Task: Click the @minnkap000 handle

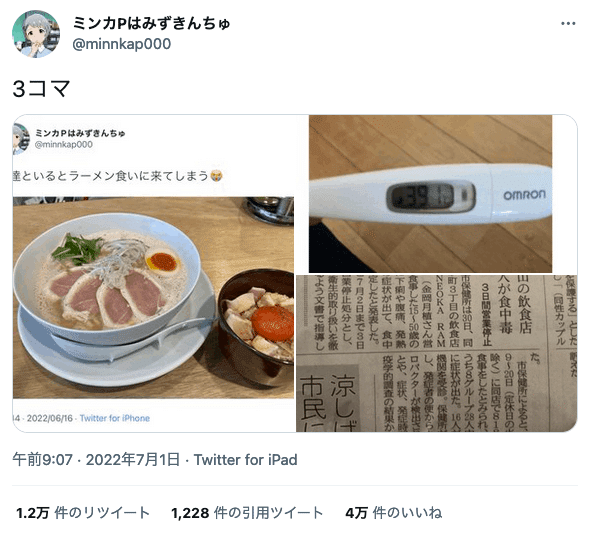Action: (x=121, y=44)
